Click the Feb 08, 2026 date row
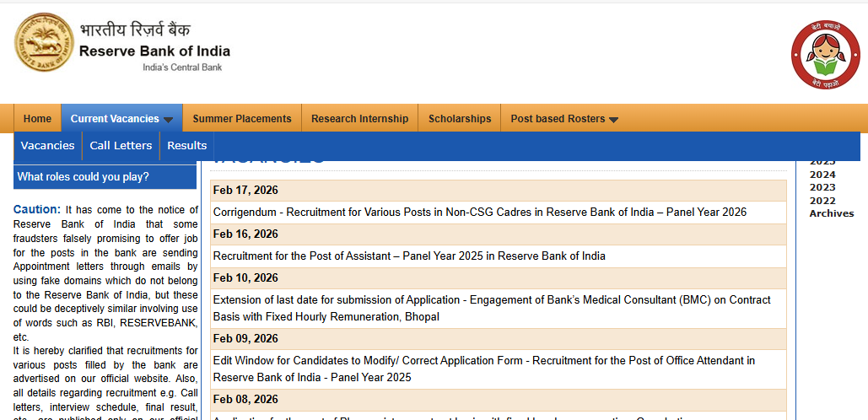 [x=499, y=400]
